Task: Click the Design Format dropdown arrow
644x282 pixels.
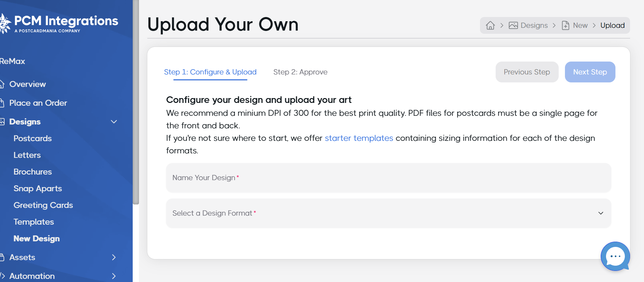Action: [x=601, y=213]
